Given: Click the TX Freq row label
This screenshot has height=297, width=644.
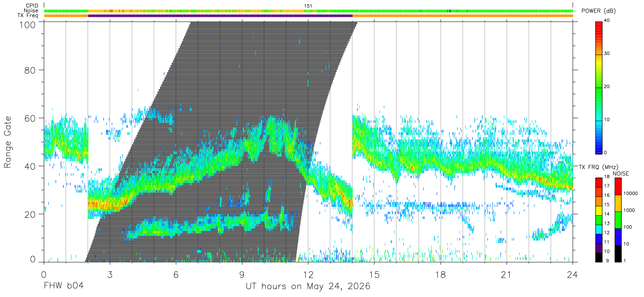Looking at the screenshot, I should (x=28, y=16).
